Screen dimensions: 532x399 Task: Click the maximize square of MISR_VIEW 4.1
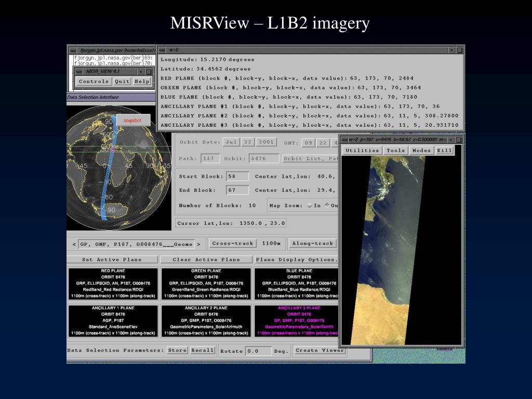pos(149,72)
